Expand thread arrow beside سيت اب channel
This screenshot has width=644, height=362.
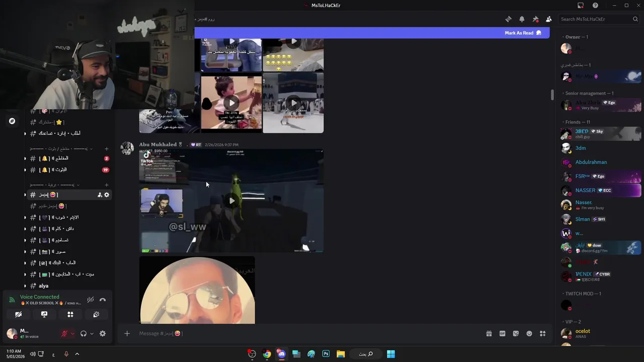pyautogui.click(x=25, y=275)
